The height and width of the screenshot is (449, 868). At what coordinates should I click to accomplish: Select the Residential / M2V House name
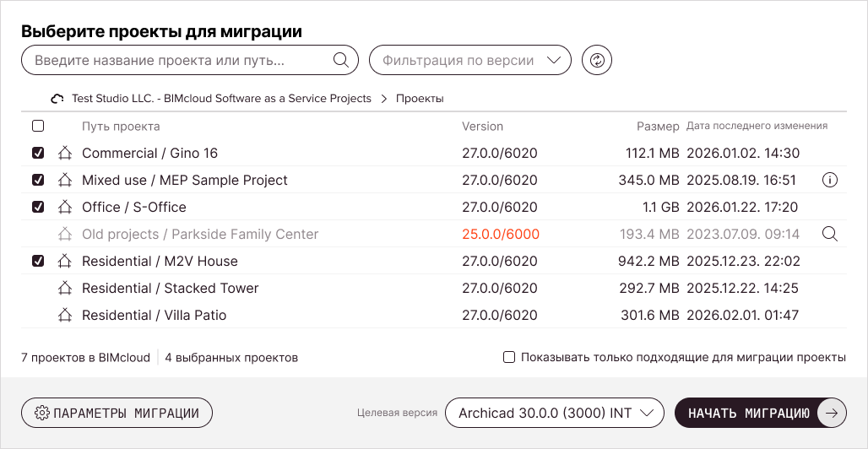click(x=160, y=261)
